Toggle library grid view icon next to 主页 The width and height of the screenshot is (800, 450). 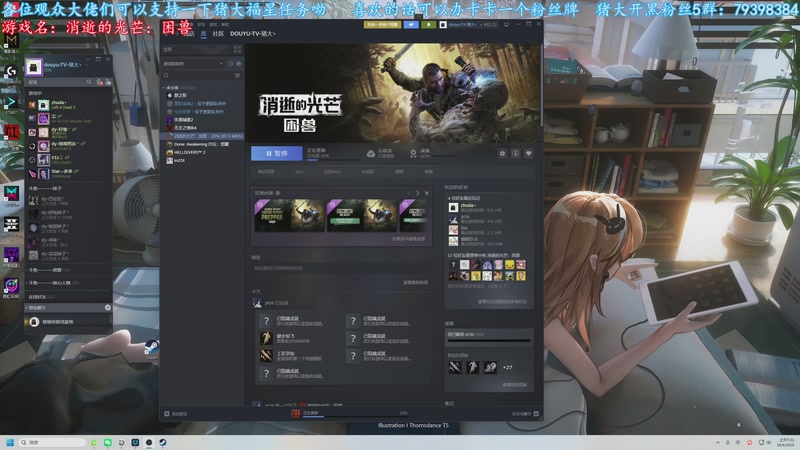[x=237, y=49]
